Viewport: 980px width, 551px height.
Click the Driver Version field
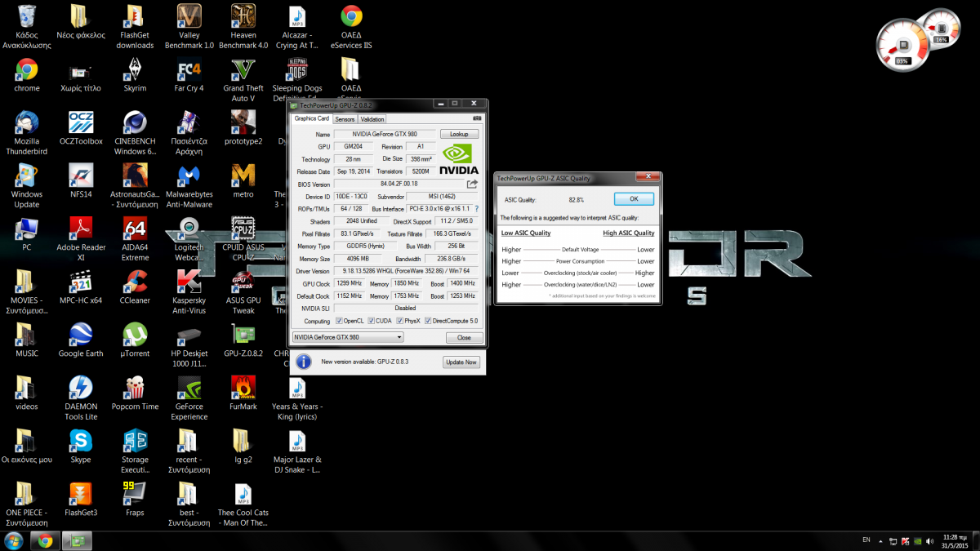coord(406,271)
